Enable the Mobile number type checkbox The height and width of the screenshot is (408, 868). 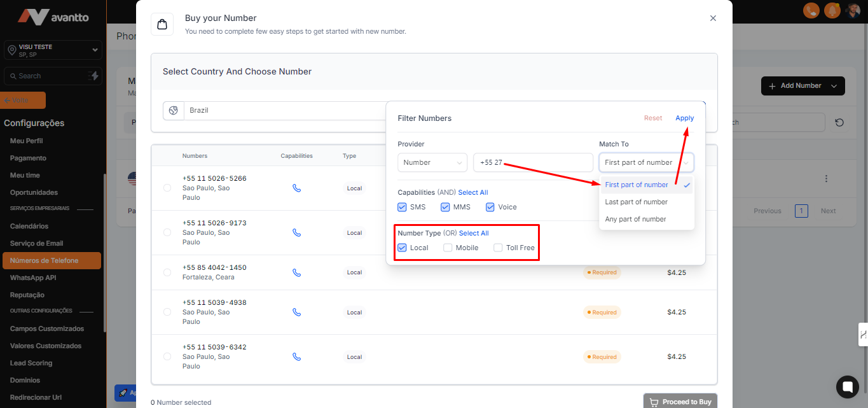pyautogui.click(x=448, y=248)
